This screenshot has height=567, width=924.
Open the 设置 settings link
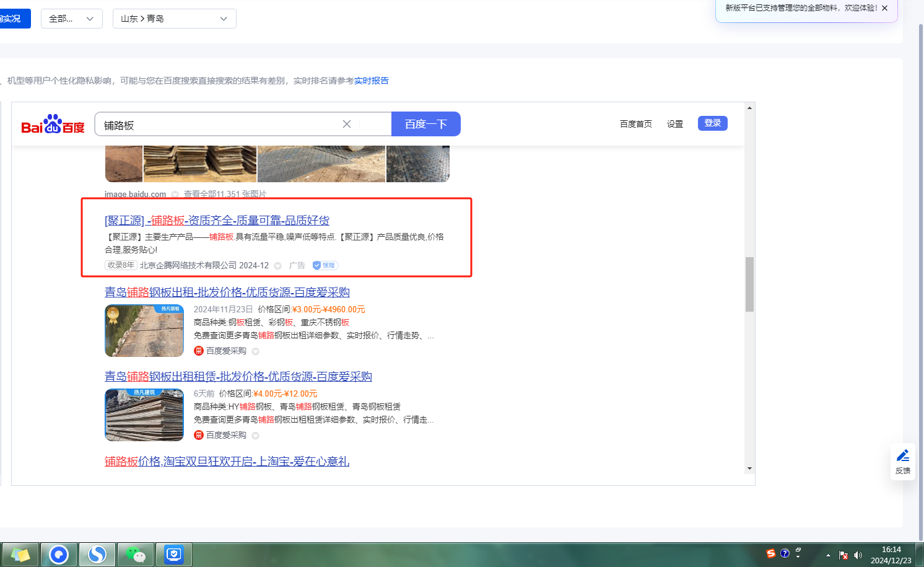(x=675, y=124)
